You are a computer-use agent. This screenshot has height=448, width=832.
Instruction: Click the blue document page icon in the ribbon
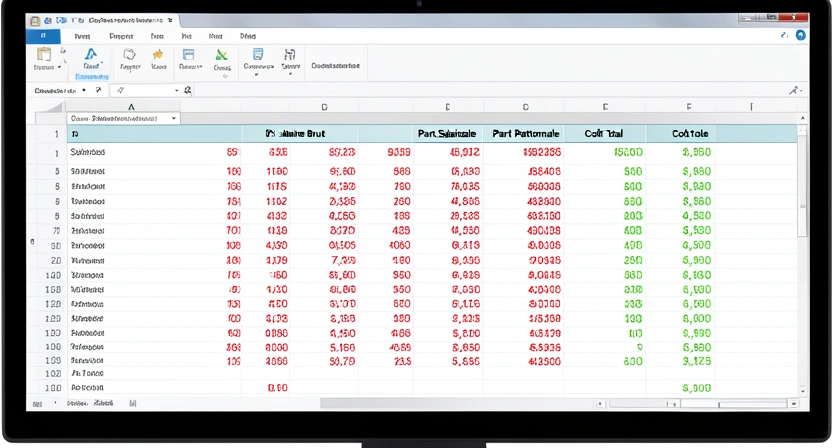pyautogui.click(x=258, y=54)
